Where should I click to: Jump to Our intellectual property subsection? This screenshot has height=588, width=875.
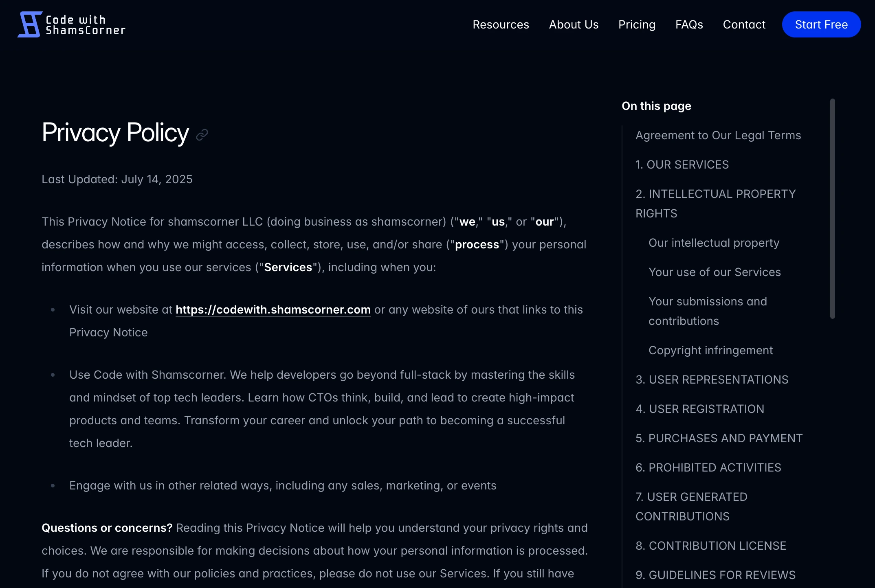click(713, 242)
